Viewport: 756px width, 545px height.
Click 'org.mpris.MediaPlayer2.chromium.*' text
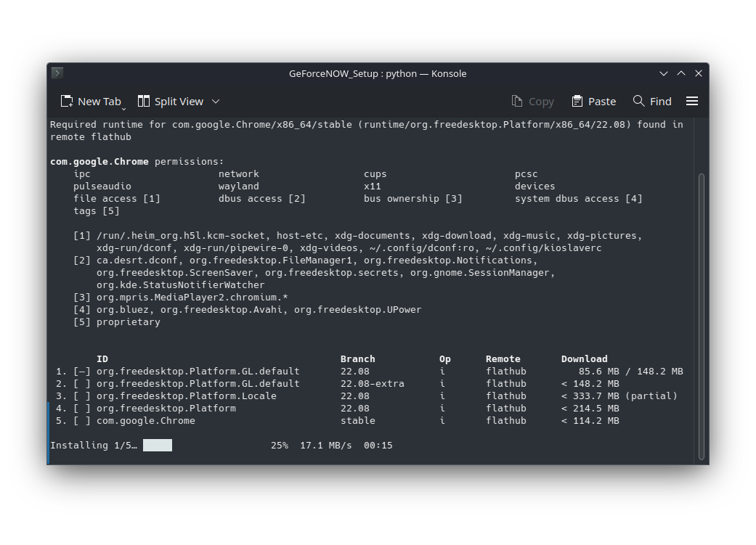click(192, 298)
